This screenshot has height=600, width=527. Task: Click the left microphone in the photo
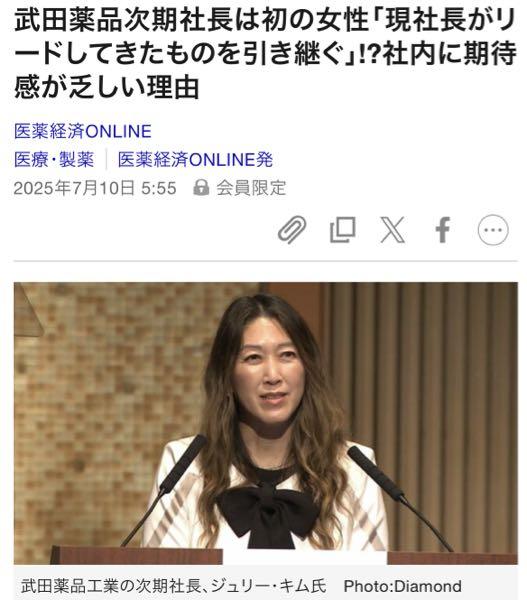point(165,490)
